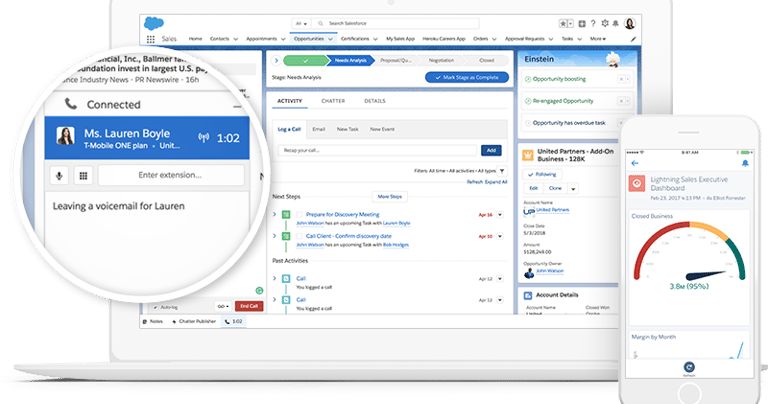Open the More navigation menu
The width and height of the screenshot is (768, 404).
coord(598,39)
